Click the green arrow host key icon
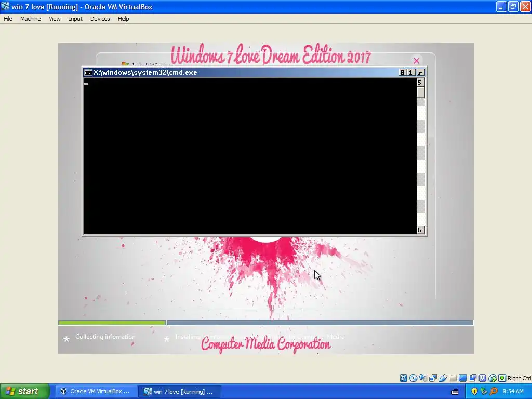The image size is (532, 399). tap(502, 378)
